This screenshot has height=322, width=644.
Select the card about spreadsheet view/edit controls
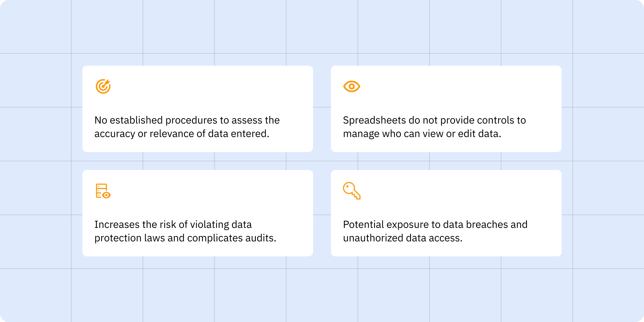pos(446,109)
